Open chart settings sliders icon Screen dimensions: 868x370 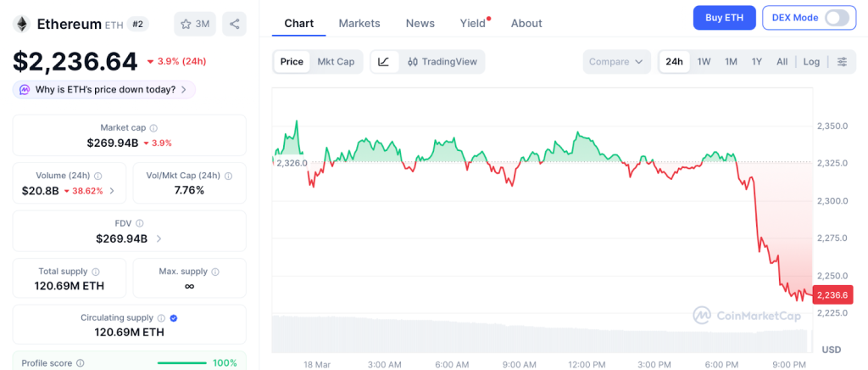click(x=842, y=62)
